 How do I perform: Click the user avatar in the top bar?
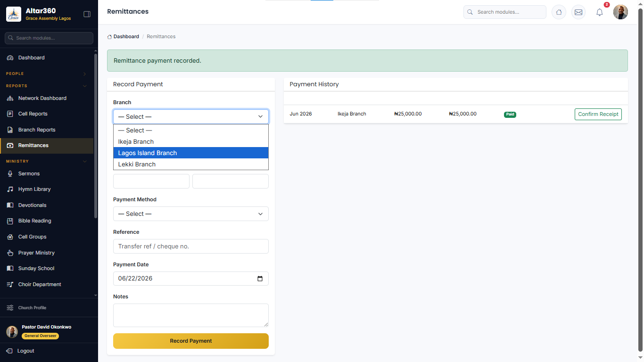point(620,12)
